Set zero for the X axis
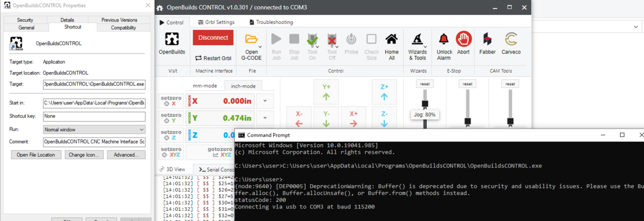The width and height of the screenshot is (644, 221). coord(171,101)
